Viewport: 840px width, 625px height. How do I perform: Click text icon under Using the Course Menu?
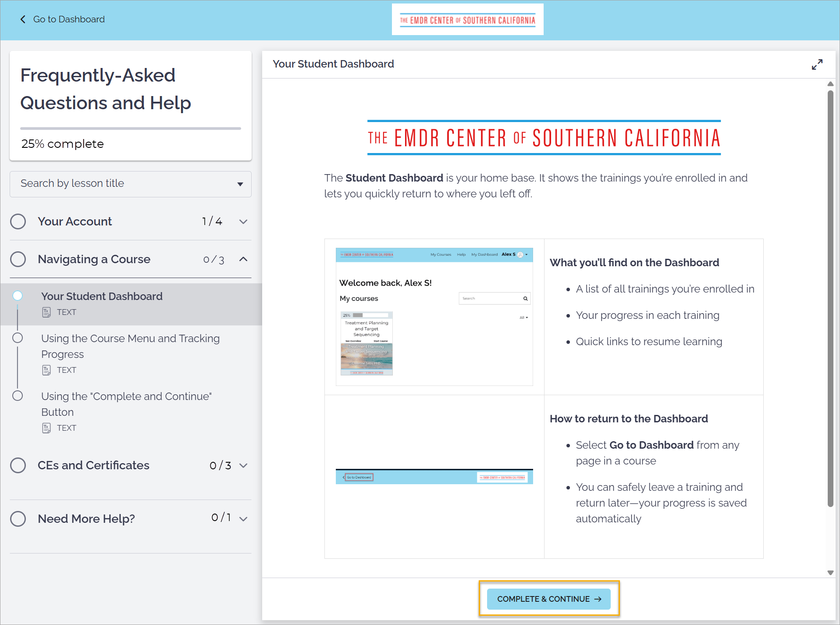point(46,370)
